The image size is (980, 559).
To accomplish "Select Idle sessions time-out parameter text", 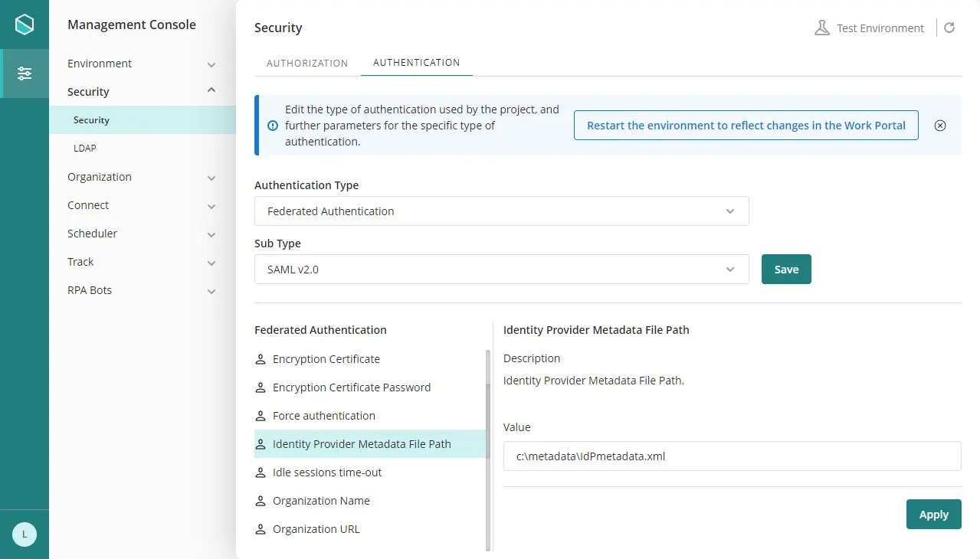I will pos(327,472).
